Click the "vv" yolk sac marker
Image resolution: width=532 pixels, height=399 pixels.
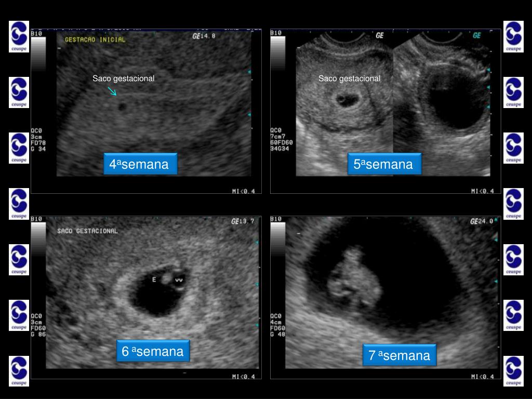pyautogui.click(x=179, y=280)
